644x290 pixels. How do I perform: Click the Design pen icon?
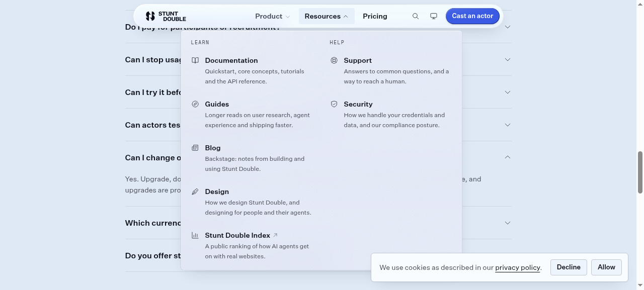point(195,191)
